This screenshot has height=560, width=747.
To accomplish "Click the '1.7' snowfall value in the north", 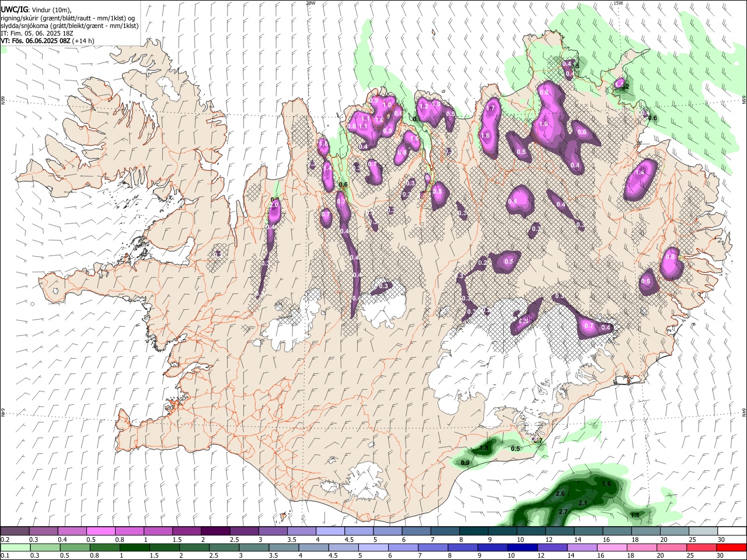I will coord(490,108).
